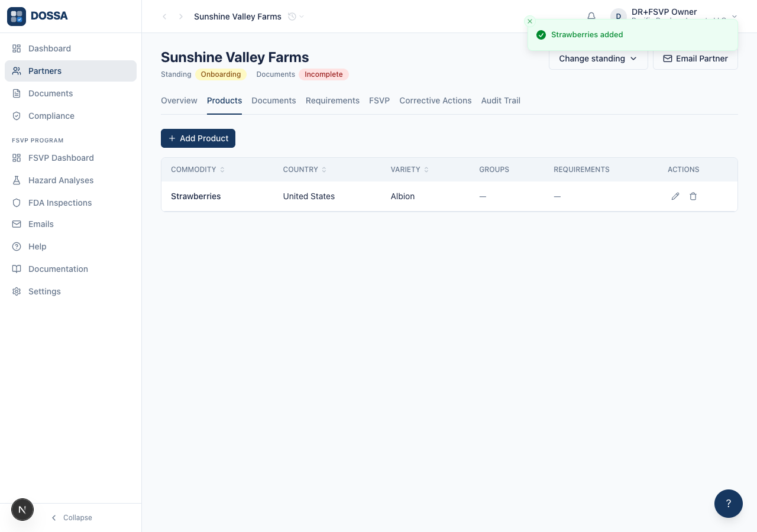Screen dimensions: 757x532
Task: Open Settings in the sidebar
Action: coord(70,291)
